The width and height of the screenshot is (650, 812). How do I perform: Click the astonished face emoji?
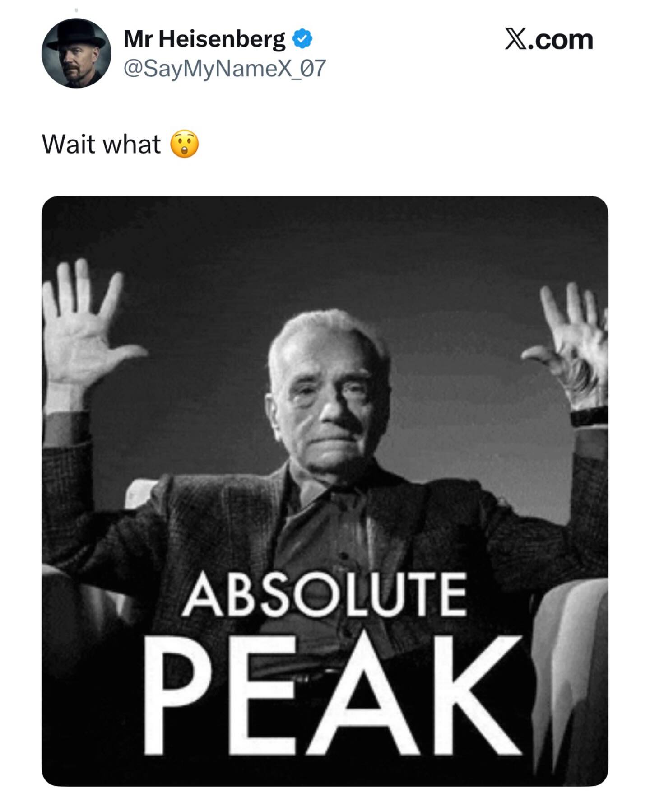[184, 145]
